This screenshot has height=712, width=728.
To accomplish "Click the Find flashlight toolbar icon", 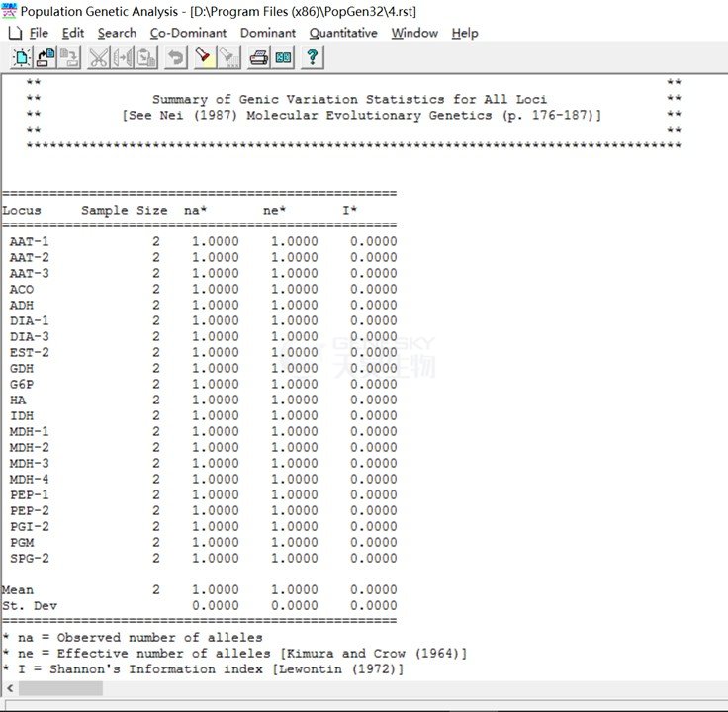I will coord(205,58).
